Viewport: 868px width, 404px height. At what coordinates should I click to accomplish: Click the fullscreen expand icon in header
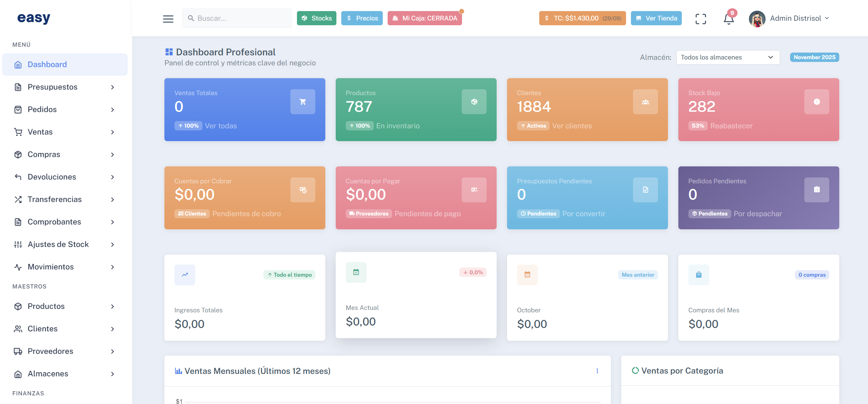click(x=701, y=18)
